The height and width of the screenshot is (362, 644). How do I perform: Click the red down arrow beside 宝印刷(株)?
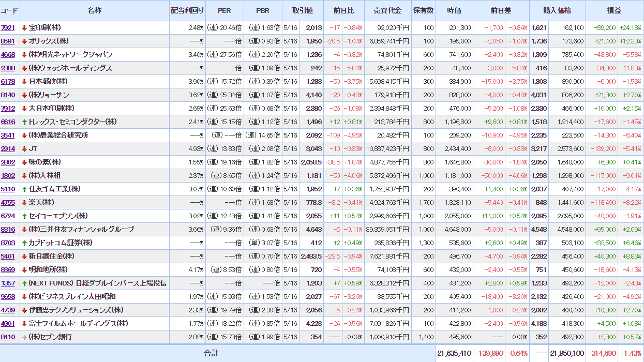pos(24,27)
